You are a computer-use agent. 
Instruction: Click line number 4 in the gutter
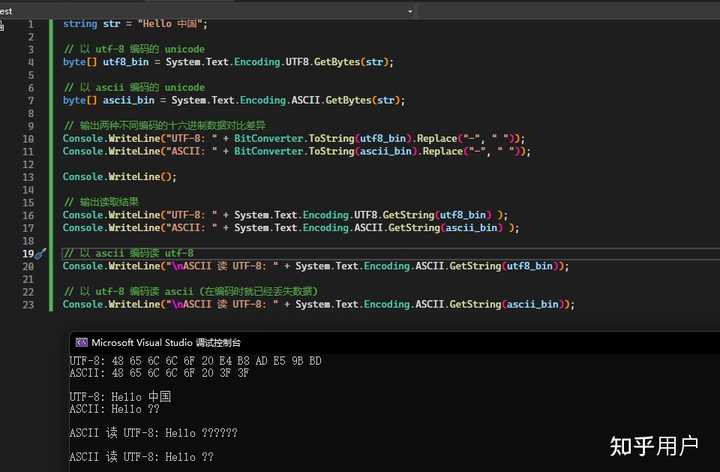tap(31, 62)
